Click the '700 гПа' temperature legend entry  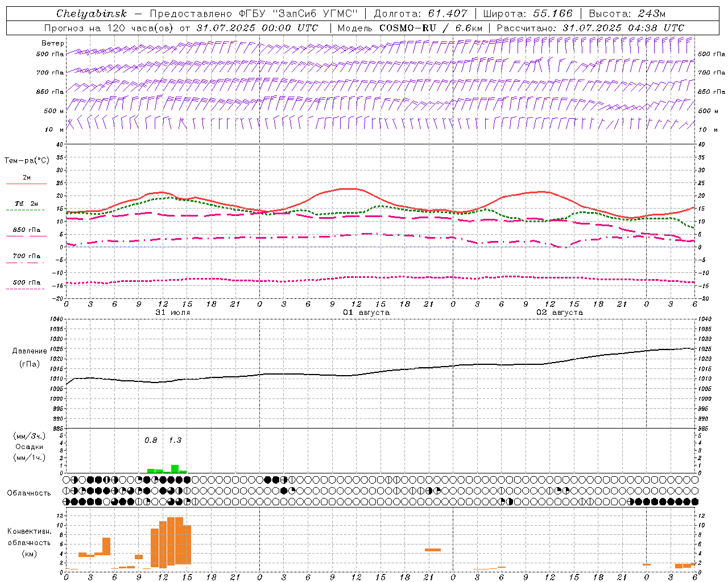pos(27,256)
